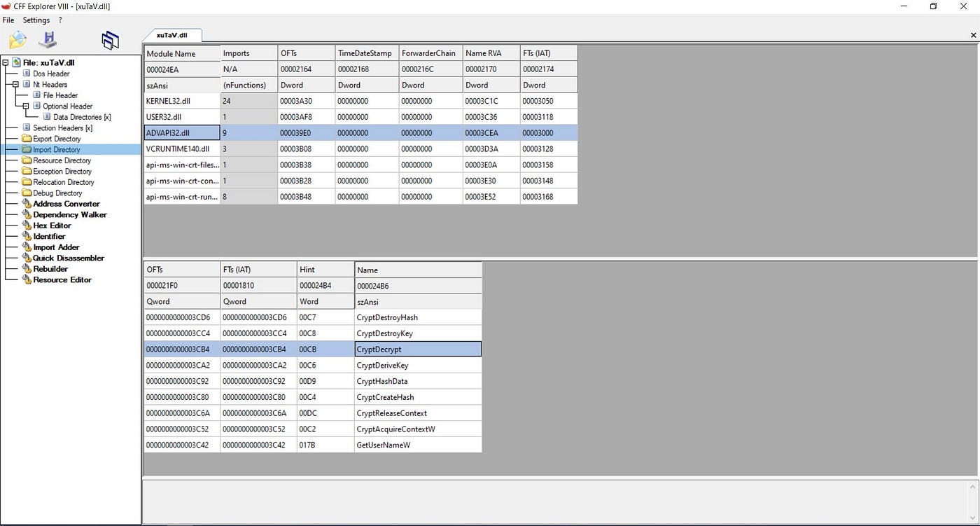Viewport: 980px width, 526px height.
Task: Select the ADVAPI32.dll module cell
Action: [182, 132]
